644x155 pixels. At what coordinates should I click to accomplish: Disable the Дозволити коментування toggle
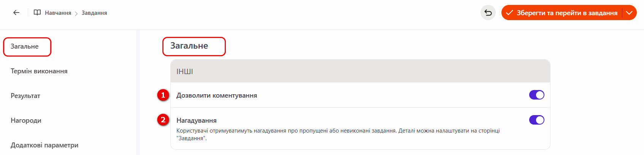pos(536,95)
